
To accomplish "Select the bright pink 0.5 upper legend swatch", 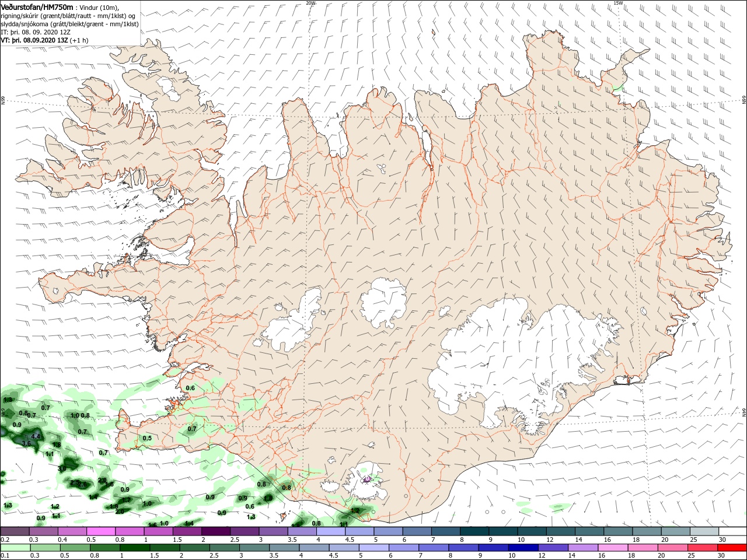I will click(100, 531).
